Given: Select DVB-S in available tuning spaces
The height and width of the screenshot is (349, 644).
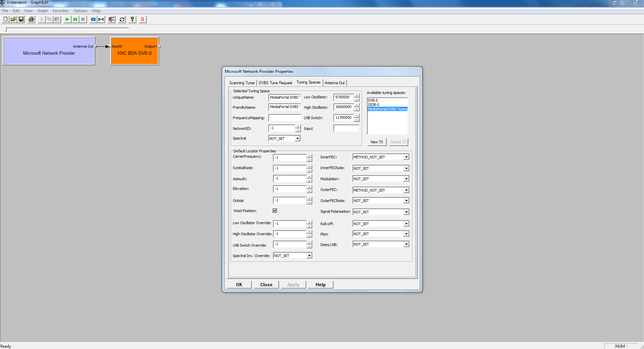Looking at the screenshot, I should [x=373, y=100].
